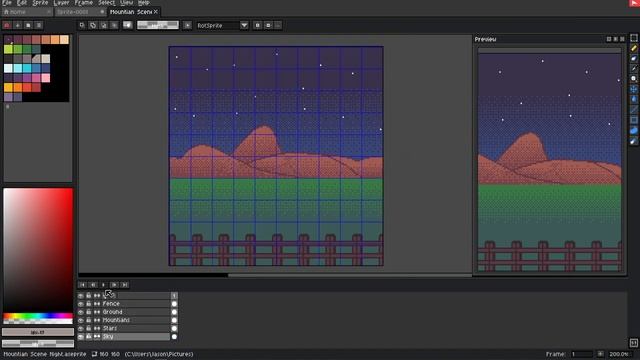
Task: Open the RotSprite algorithm dropdown
Action: pos(244,25)
